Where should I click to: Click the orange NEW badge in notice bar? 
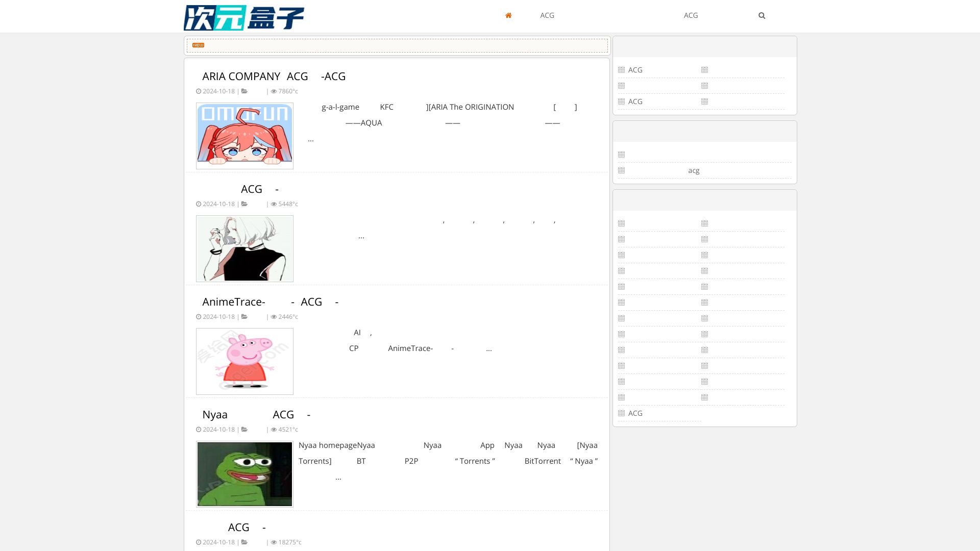click(198, 45)
